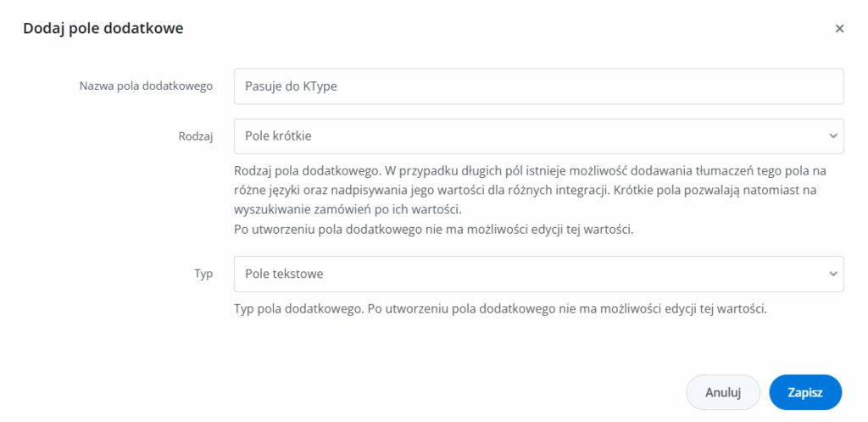Click the chevron arrow of Typ select
This screenshot has height=422, width=868.
coord(832,274)
